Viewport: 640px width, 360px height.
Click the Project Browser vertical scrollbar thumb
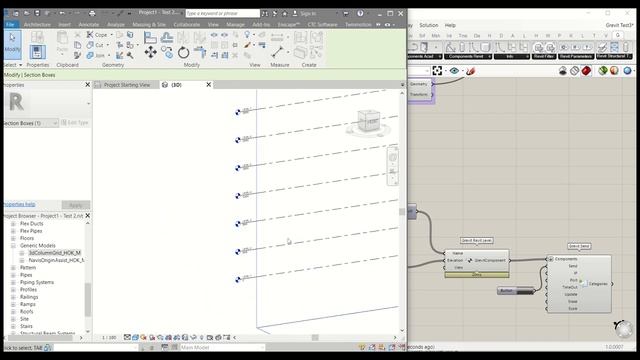[88, 299]
